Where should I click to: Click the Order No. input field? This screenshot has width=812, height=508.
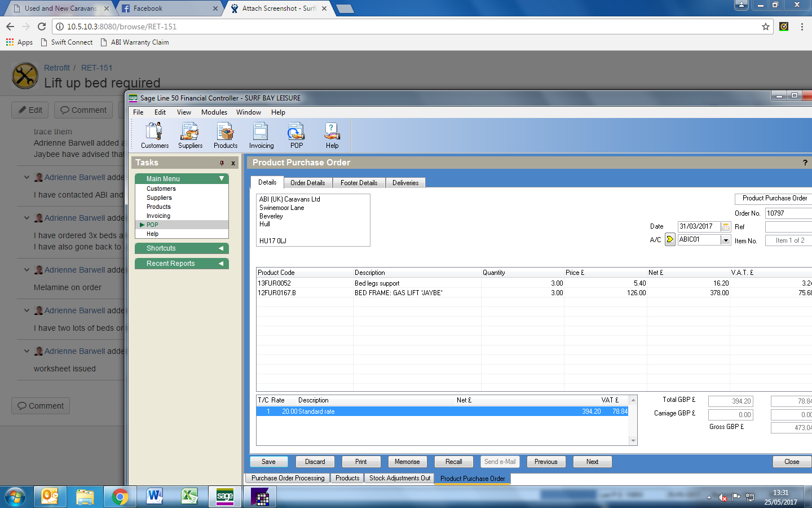point(788,213)
